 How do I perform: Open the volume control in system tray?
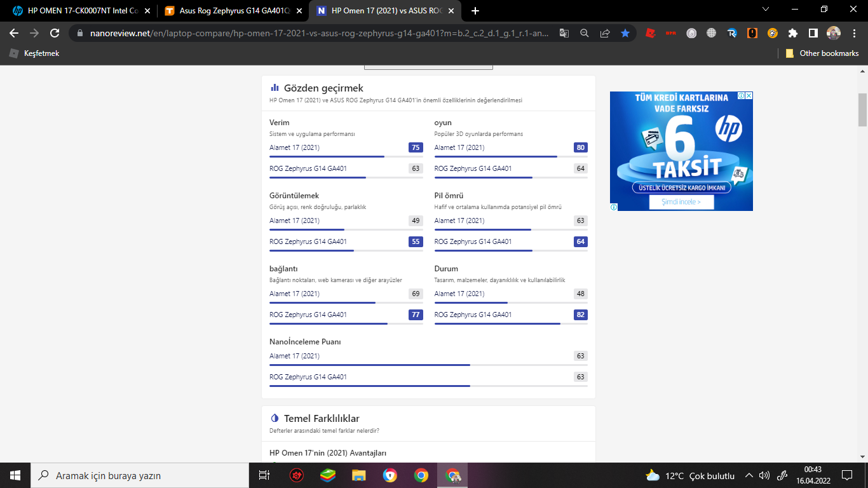[764, 475]
